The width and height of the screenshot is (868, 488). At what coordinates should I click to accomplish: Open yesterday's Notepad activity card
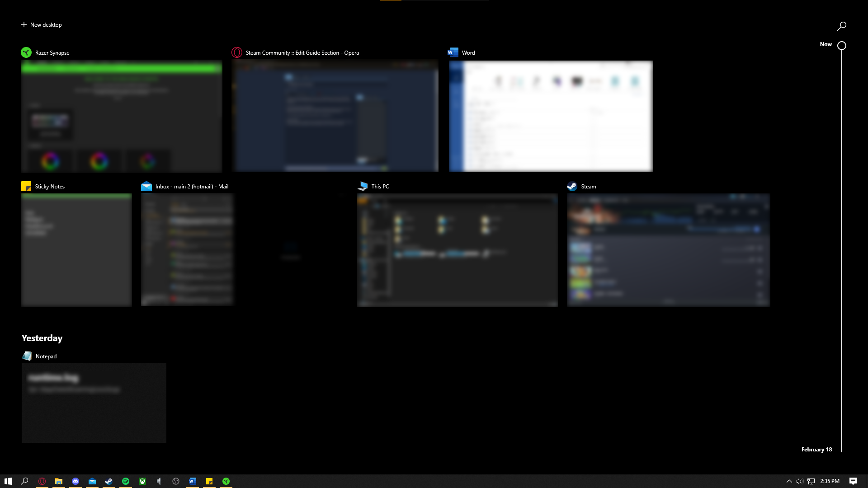(94, 403)
